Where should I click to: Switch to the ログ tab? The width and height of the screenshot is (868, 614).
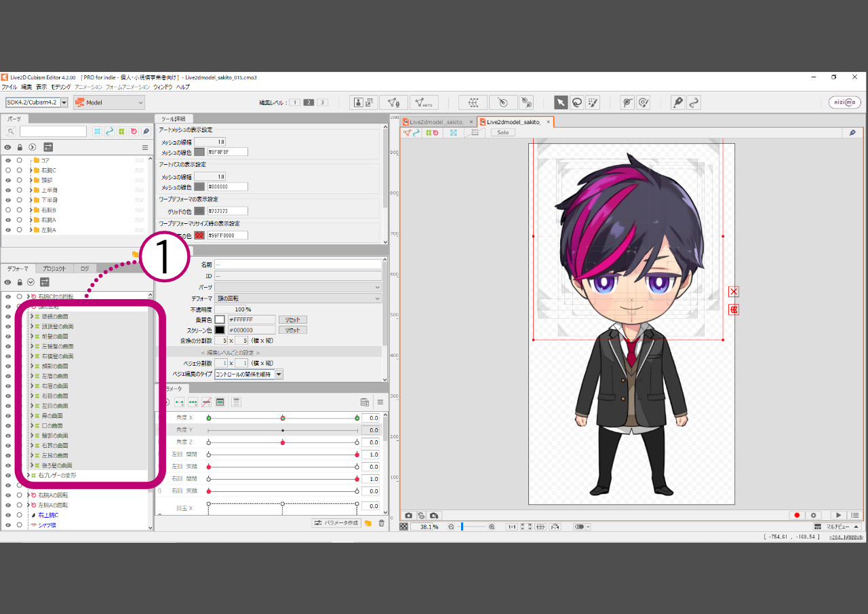[x=85, y=269]
